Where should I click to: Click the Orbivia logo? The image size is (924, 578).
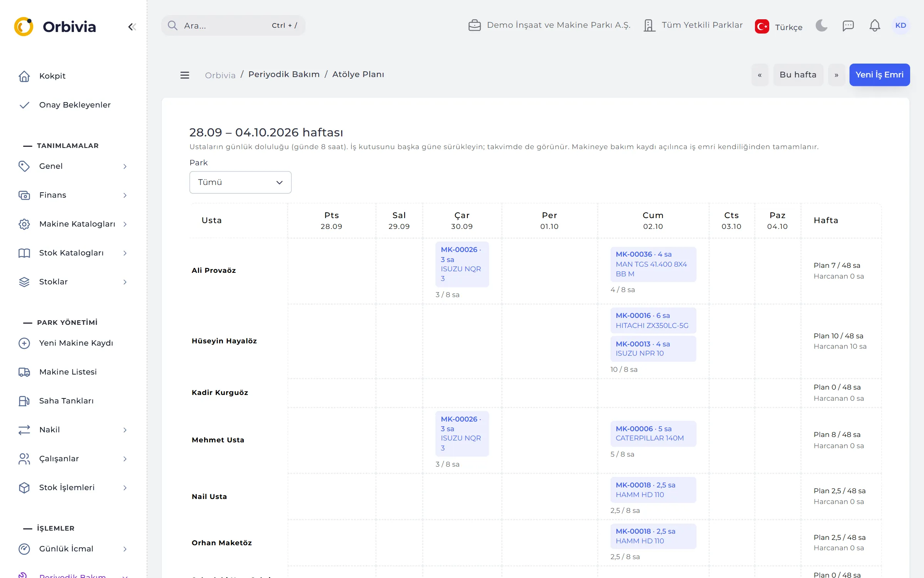coord(55,27)
